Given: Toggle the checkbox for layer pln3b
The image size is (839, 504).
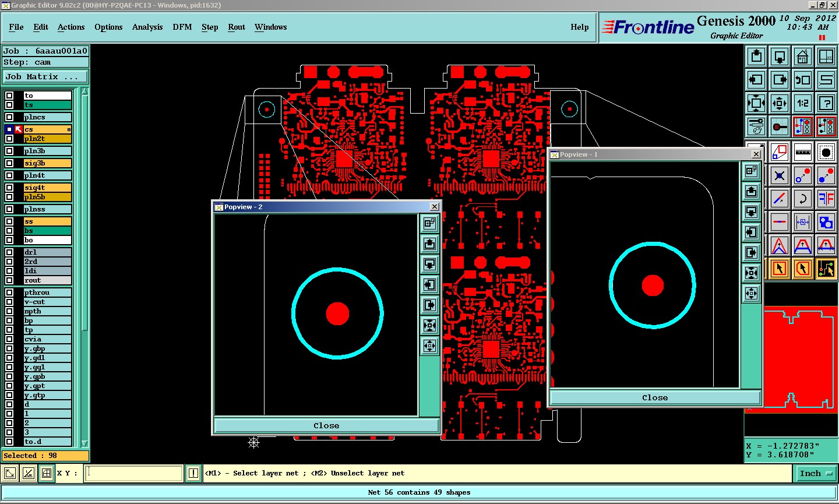Looking at the screenshot, I should (x=9, y=151).
